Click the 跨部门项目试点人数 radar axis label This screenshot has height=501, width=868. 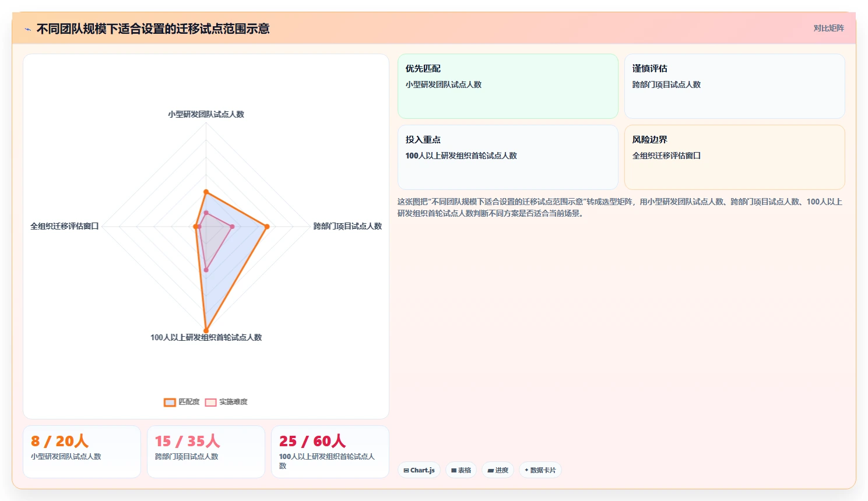click(x=347, y=226)
